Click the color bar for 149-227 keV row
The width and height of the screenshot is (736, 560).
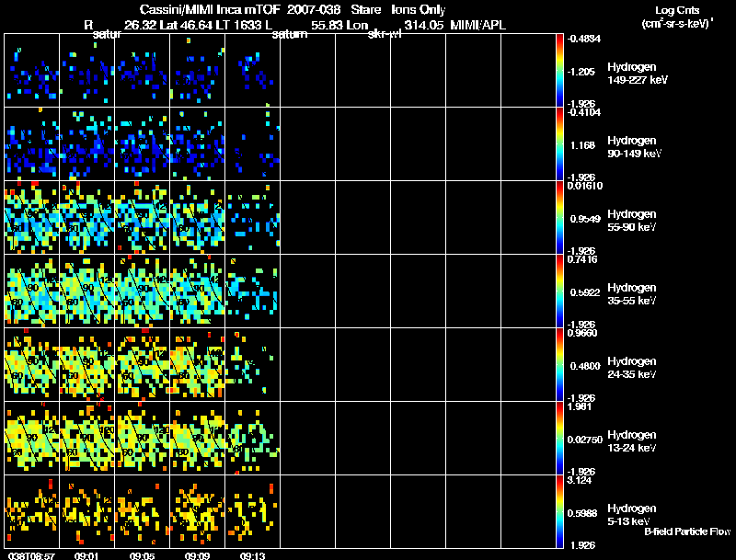coord(559,71)
